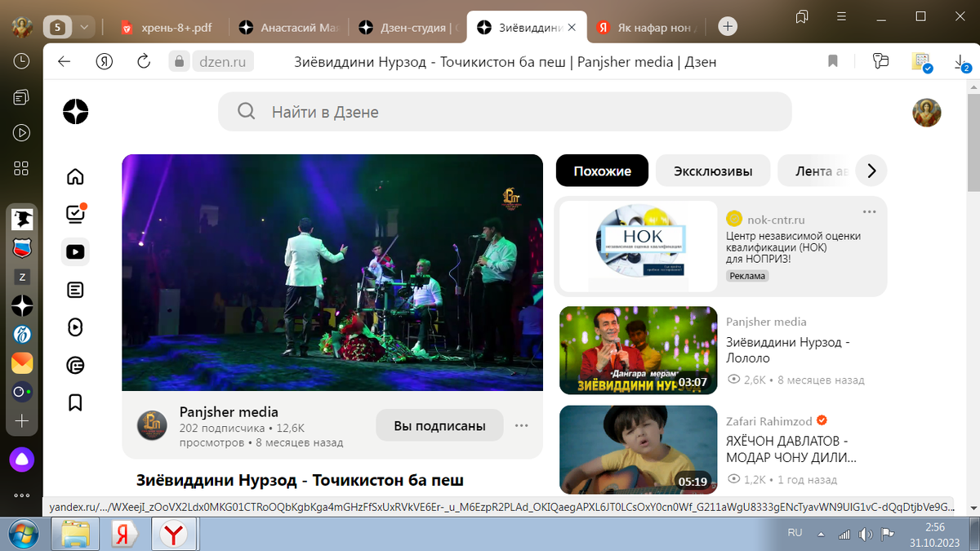Open the blue-red shield pinned site

[22, 247]
